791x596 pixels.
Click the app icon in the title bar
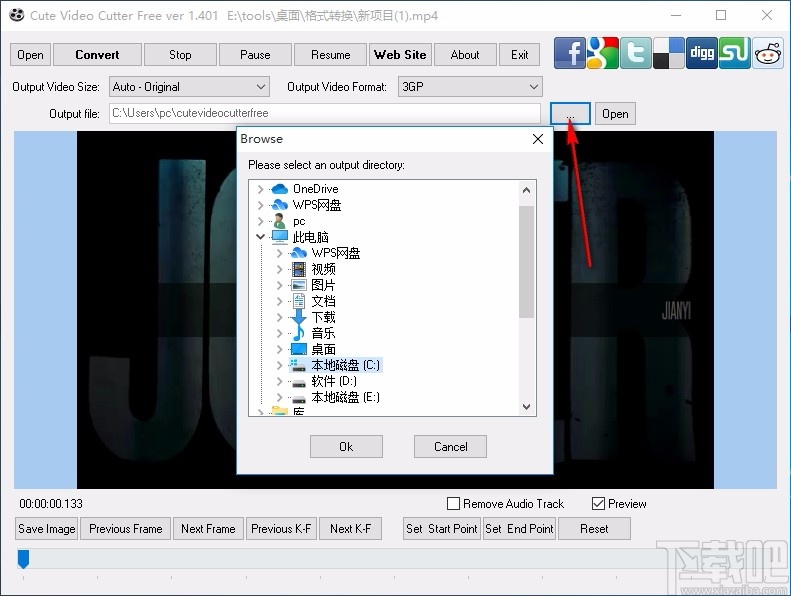coord(16,15)
